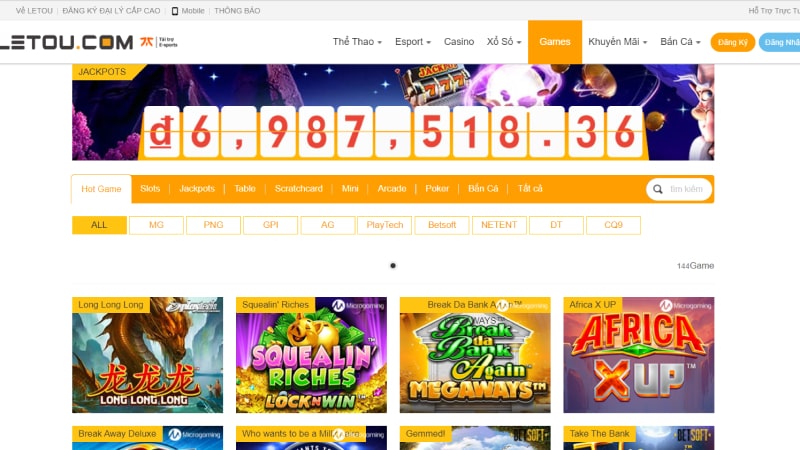Click the jackpot amount banner
Image resolution: width=800 pixels, height=450 pixels.
(393, 132)
